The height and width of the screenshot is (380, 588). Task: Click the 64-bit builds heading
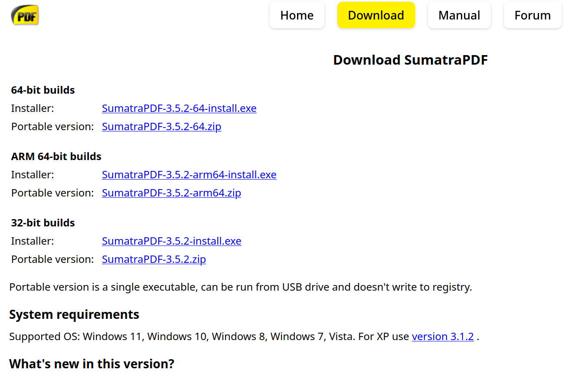point(43,90)
